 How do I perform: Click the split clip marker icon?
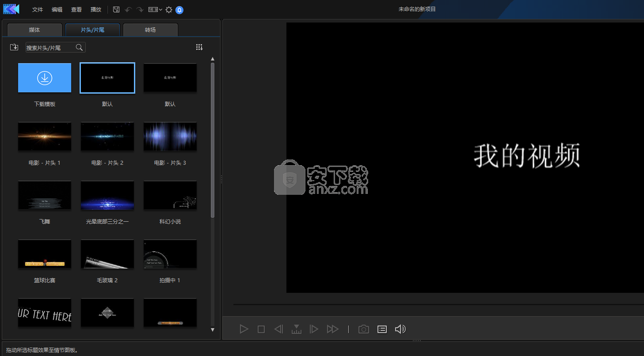[x=297, y=329]
